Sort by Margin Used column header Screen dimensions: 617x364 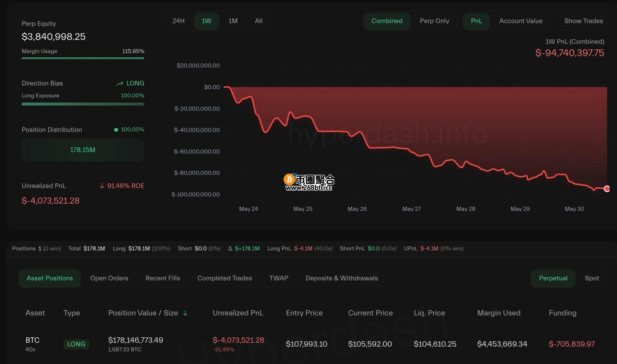[x=499, y=313]
